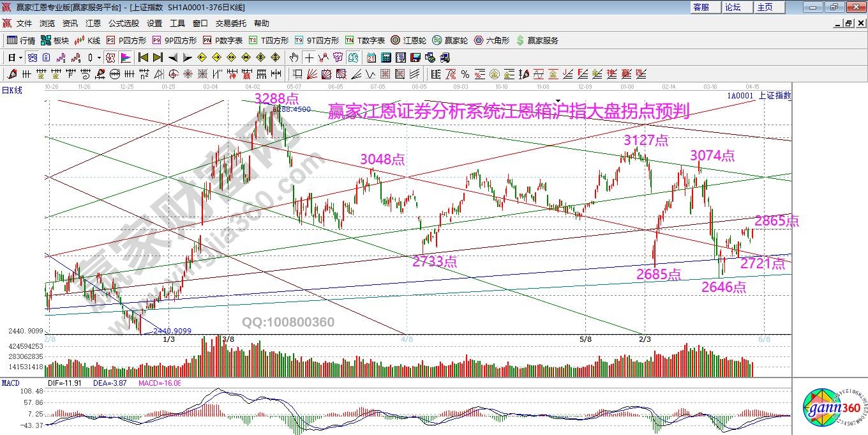The image size is (868, 435).
Task: Expand the candlestick style dropdown arrow
Action: pyautogui.click(x=99, y=57)
